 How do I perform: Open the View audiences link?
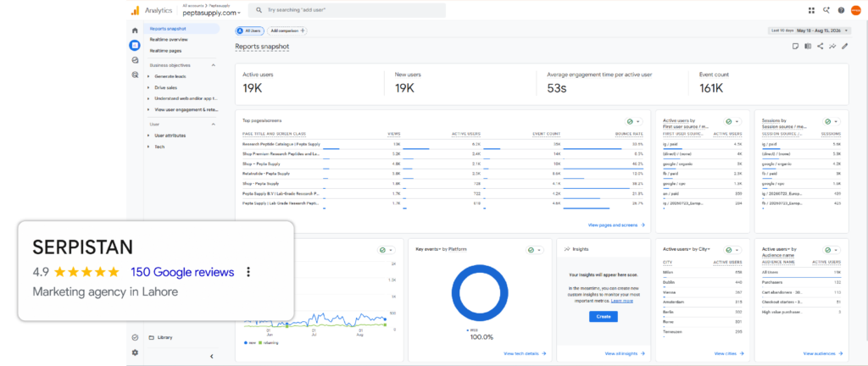[x=822, y=353]
